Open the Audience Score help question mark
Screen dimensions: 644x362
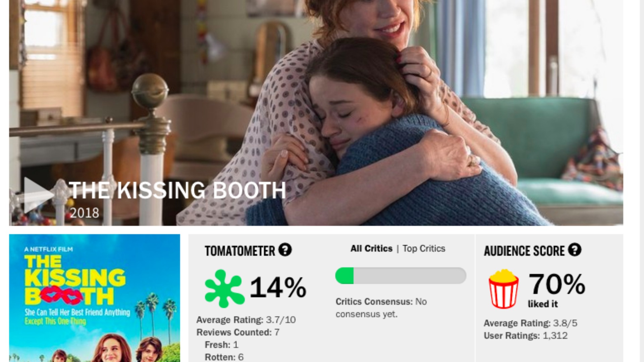click(575, 250)
